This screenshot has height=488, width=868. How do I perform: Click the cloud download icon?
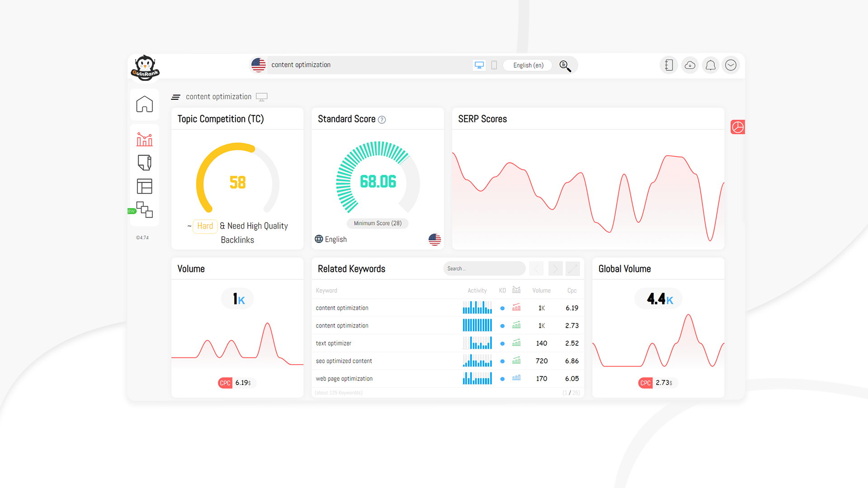point(690,65)
